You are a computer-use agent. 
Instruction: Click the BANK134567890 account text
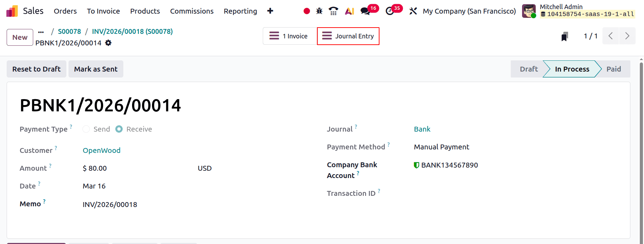point(450,165)
